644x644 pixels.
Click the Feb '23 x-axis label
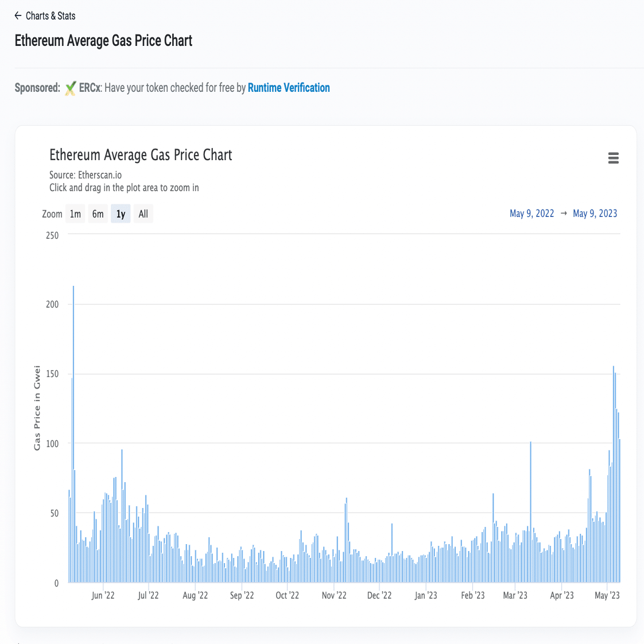point(472,595)
